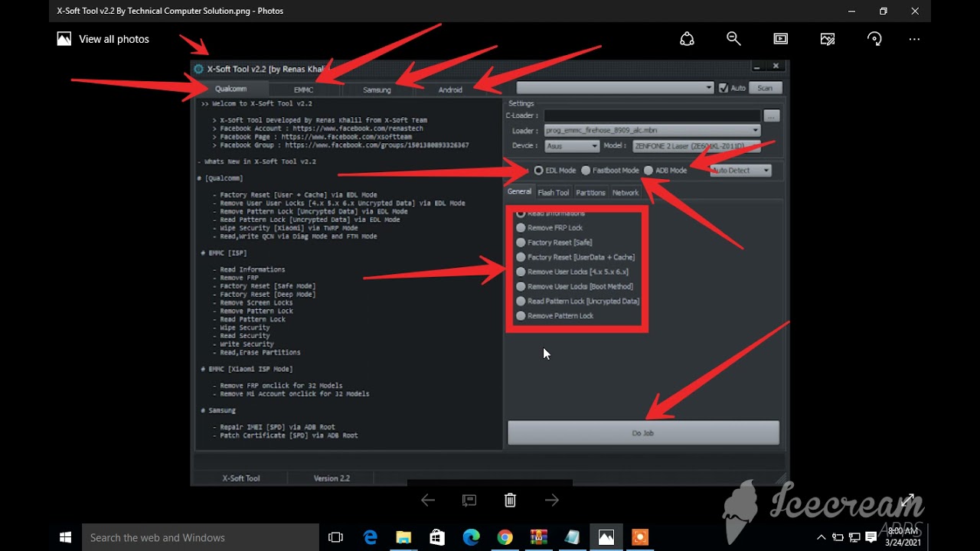The image size is (980, 551).
Task: Open Task View on the taskbar
Action: click(335, 537)
